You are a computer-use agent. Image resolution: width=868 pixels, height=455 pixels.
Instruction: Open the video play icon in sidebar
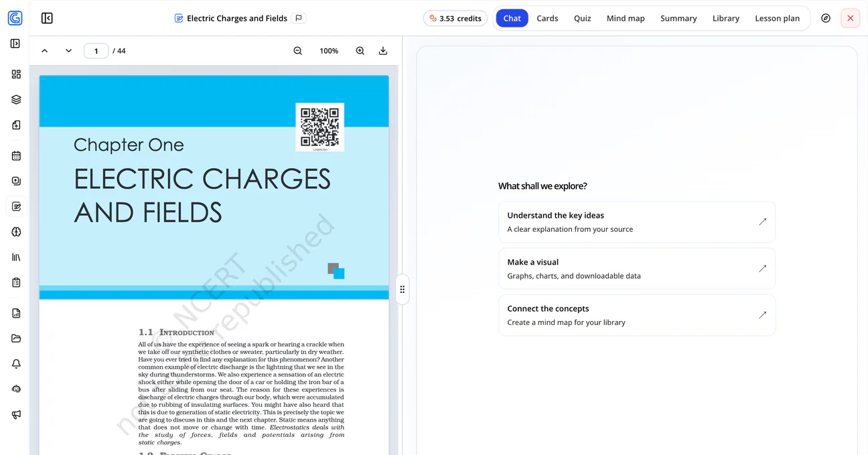pyautogui.click(x=16, y=181)
